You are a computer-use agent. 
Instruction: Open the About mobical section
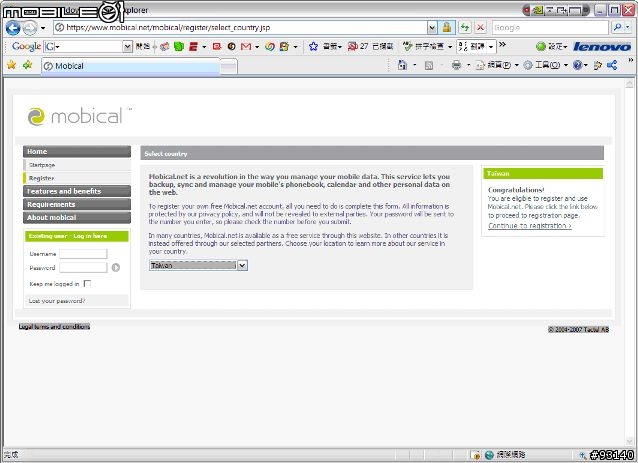click(x=77, y=217)
